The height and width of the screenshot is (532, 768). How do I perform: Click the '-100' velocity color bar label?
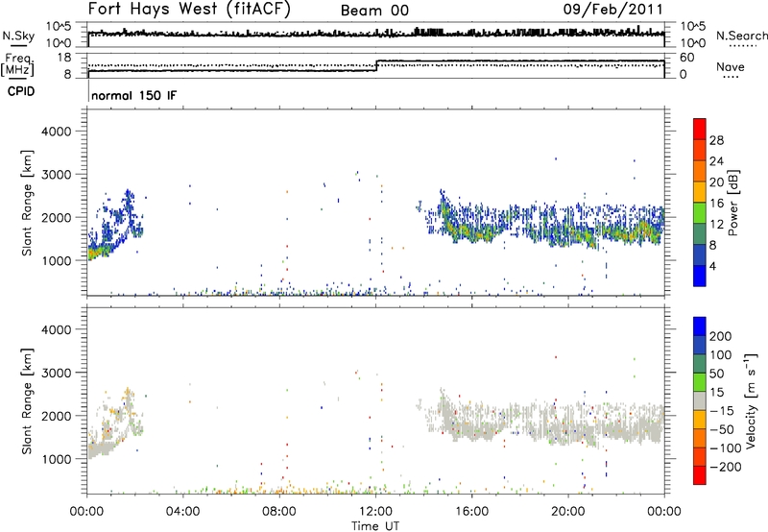pyautogui.click(x=726, y=448)
